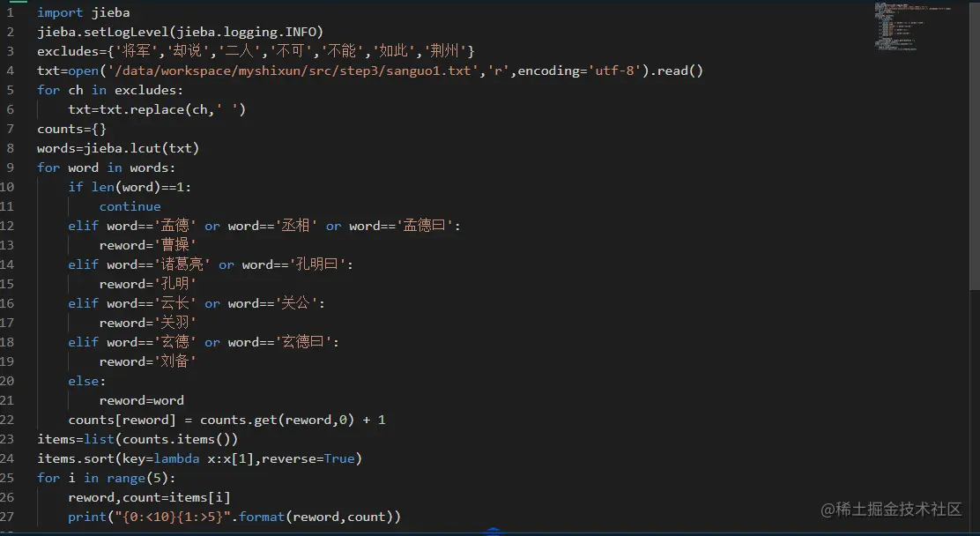Click the 'reverse=True' argument
980x536 pixels.
(308, 458)
